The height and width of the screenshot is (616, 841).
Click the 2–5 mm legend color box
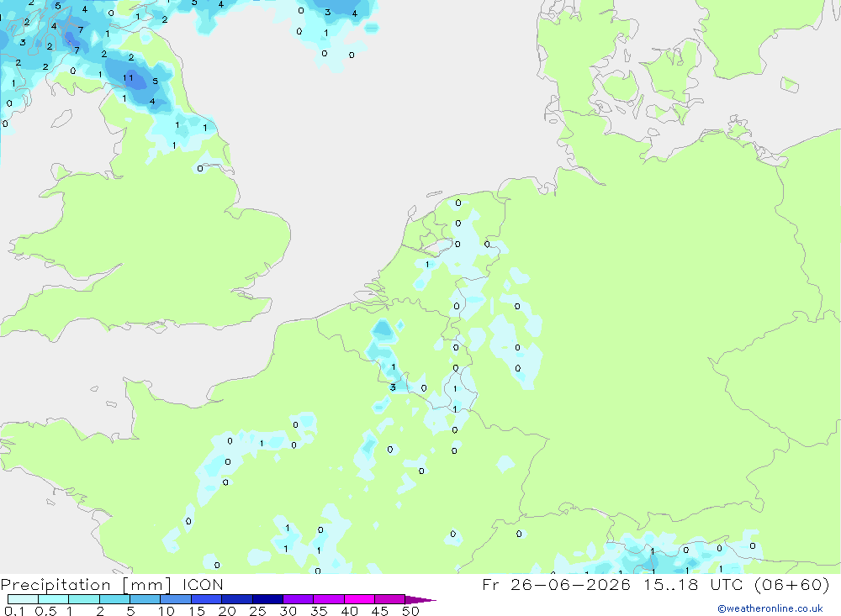click(x=114, y=599)
